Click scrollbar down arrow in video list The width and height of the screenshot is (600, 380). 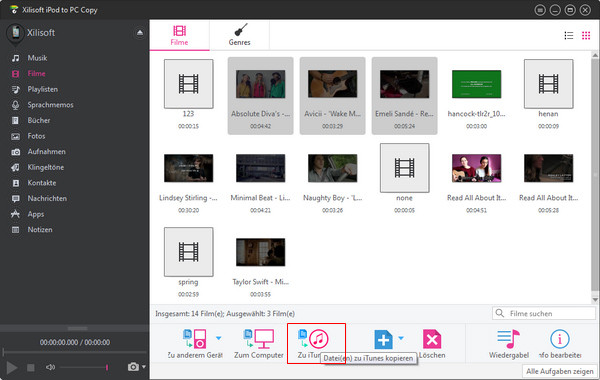click(595, 300)
